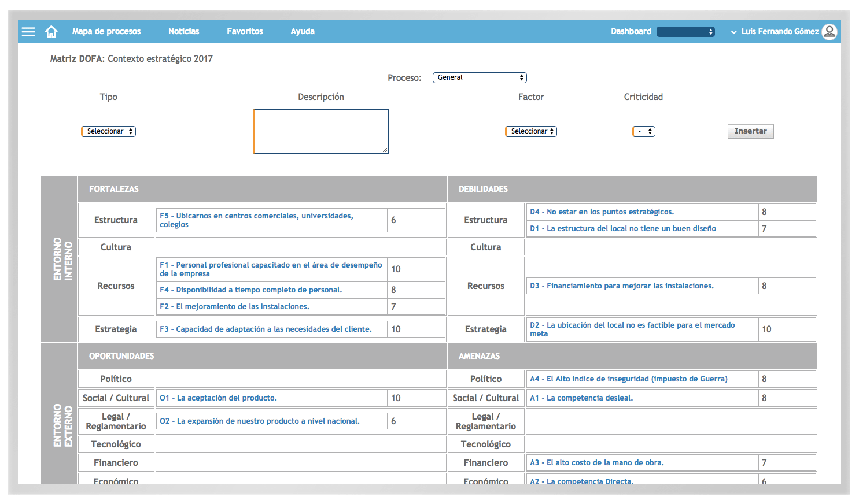Click criticidad value 8 in A4 row
This screenshot has width=859, height=504.
pos(764,379)
